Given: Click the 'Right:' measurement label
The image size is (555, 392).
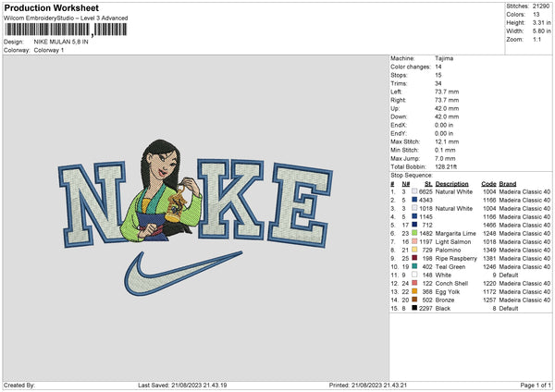Looking at the screenshot, I should (x=398, y=100).
